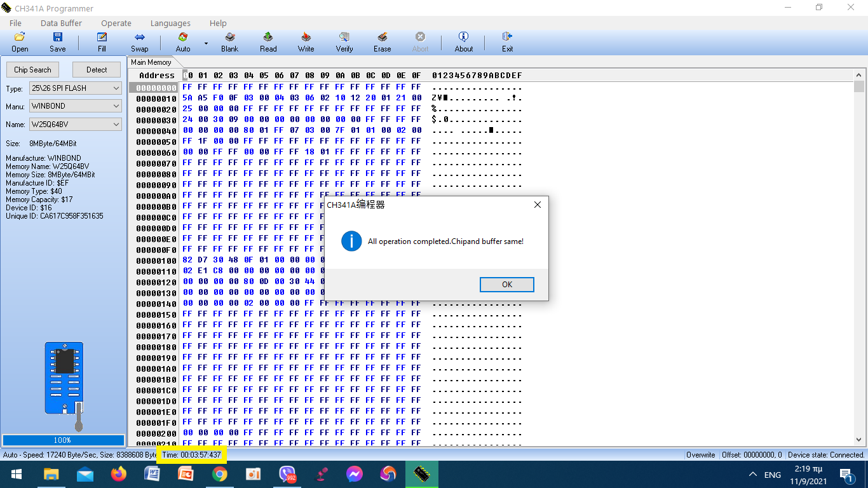The width and height of the screenshot is (868, 488).
Task: Select the Main Memory tab
Action: click(151, 62)
